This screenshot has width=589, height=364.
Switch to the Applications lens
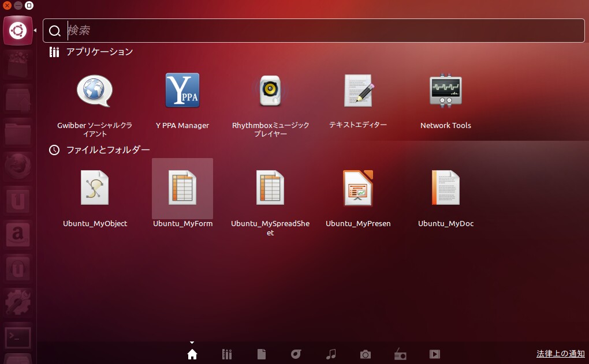(227, 354)
